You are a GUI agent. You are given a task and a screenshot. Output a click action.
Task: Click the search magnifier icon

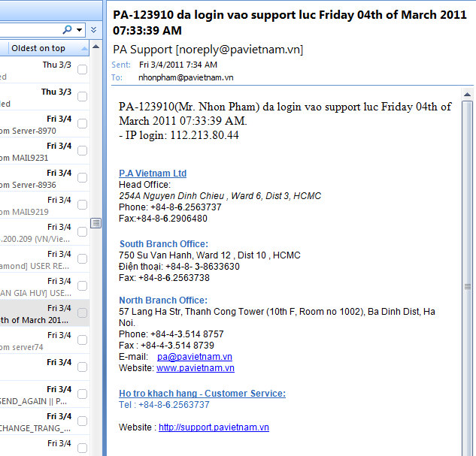point(67,29)
